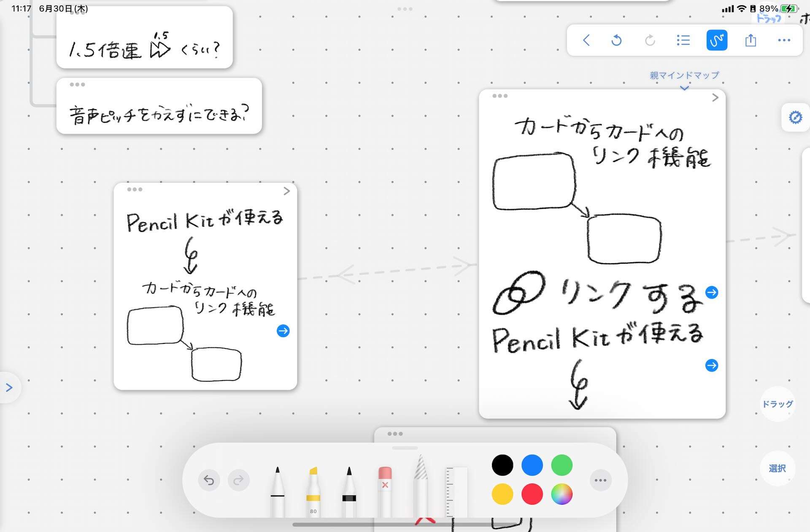Open the large link card's three-dot menu
810x532 pixels.
click(500, 96)
